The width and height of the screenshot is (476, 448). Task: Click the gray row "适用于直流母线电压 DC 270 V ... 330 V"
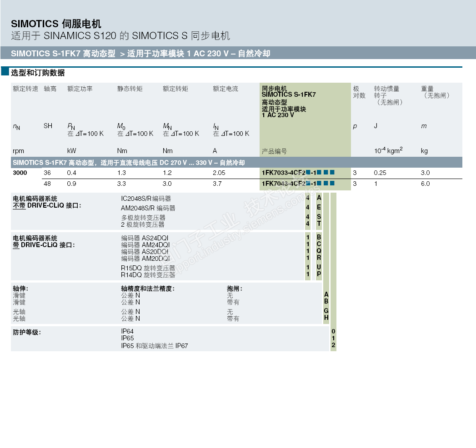pos(236,163)
